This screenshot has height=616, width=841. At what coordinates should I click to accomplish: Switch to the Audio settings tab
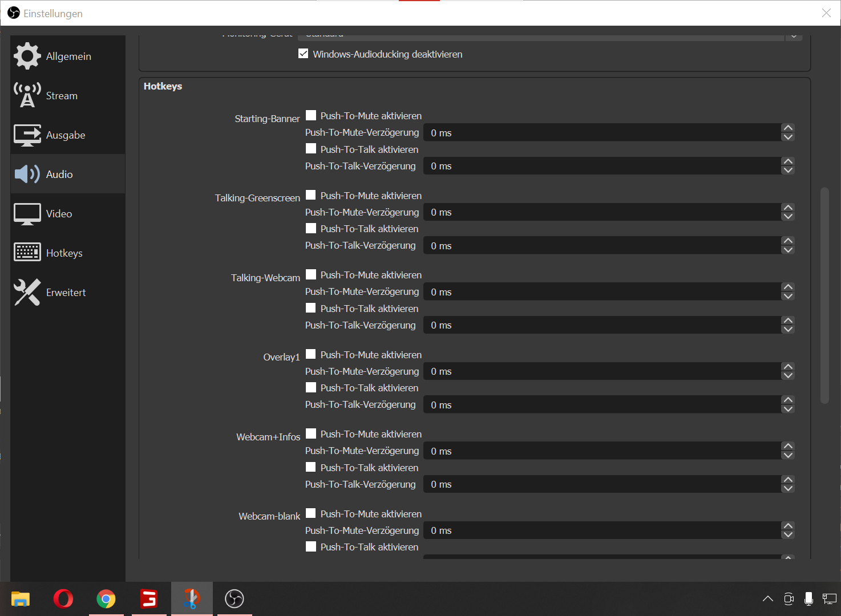(59, 175)
